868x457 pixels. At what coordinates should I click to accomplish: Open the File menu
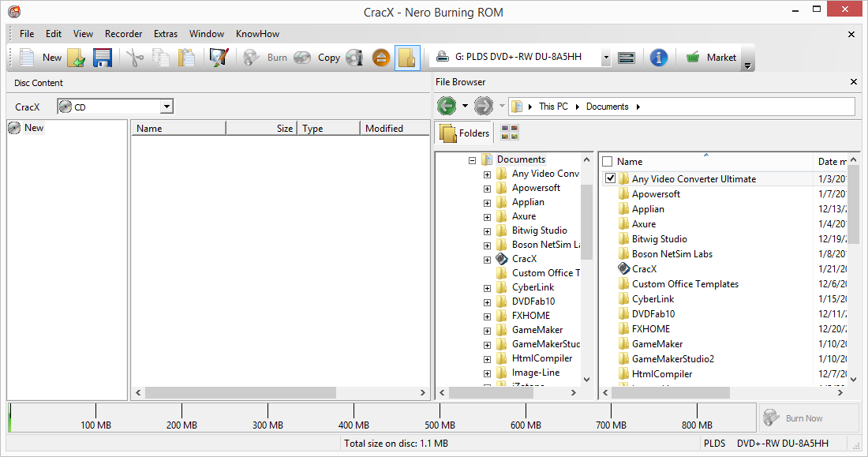click(27, 34)
